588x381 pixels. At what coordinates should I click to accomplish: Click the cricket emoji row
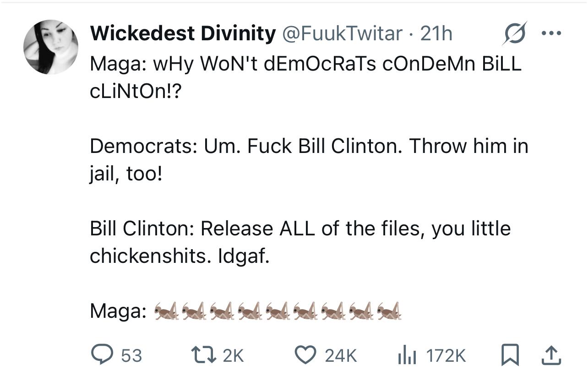tap(278, 310)
